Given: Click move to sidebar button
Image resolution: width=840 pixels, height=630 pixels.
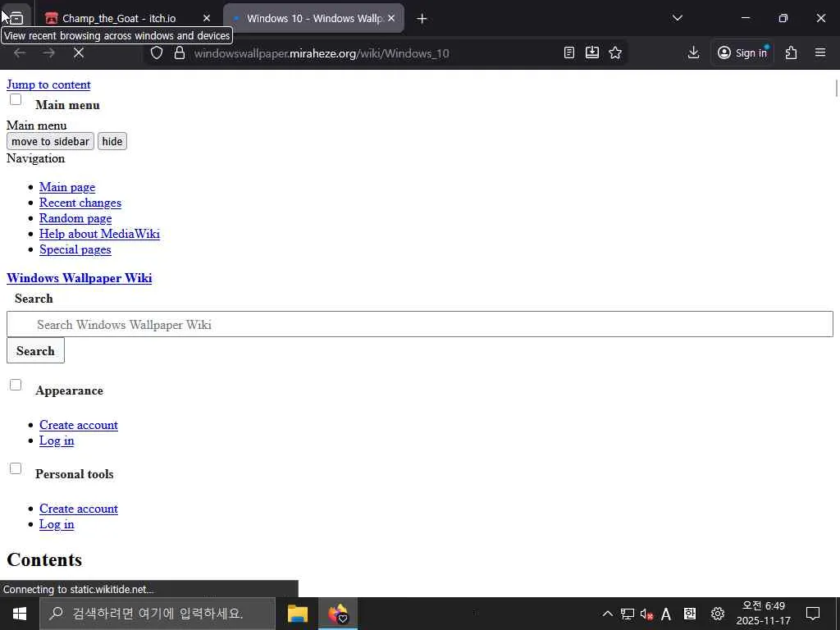Looking at the screenshot, I should pyautogui.click(x=50, y=141).
